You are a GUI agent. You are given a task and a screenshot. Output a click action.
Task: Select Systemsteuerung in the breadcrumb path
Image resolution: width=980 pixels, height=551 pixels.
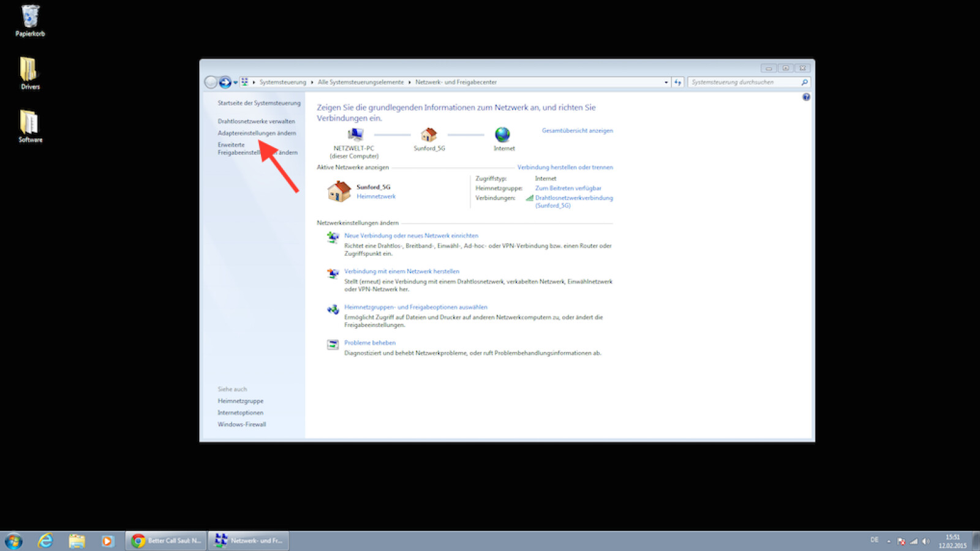point(282,82)
